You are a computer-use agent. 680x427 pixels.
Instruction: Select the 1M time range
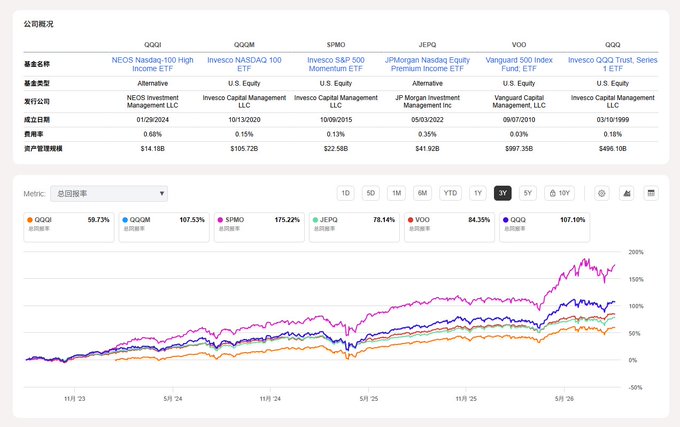[x=396, y=193]
